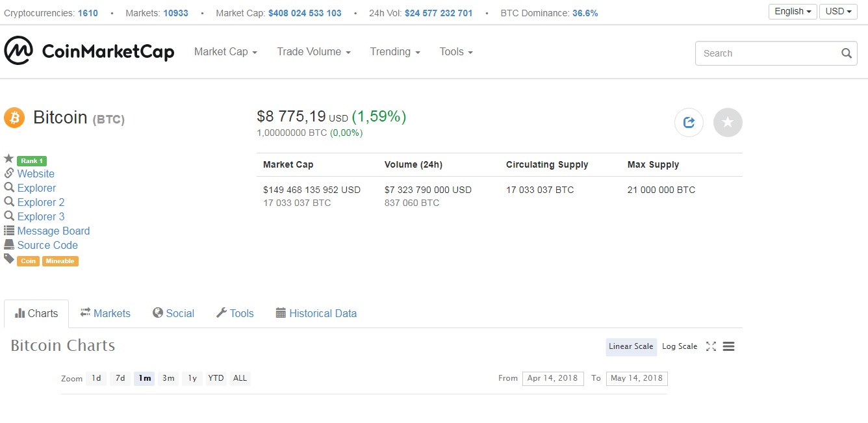Switch to the Markets tab

tap(105, 313)
